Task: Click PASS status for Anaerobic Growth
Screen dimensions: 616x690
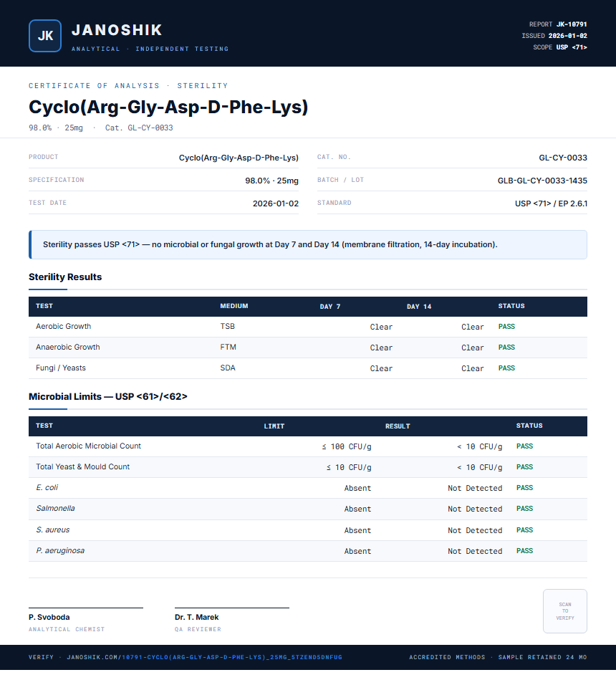Action: click(506, 348)
